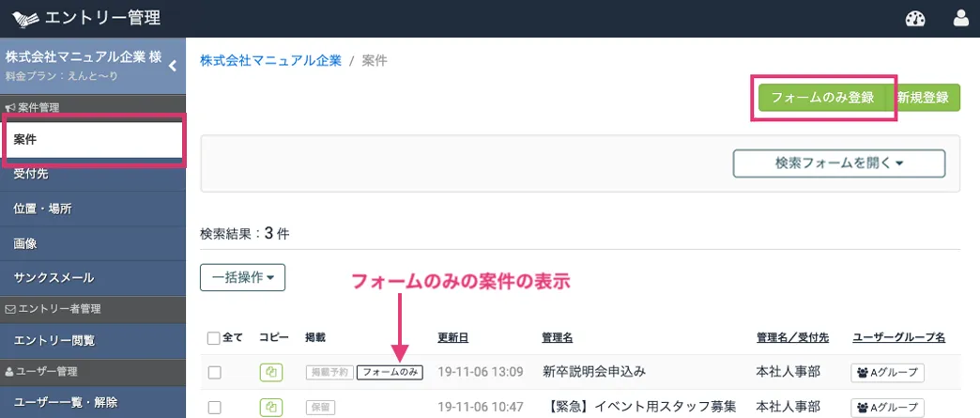Check the イベント用スタッフ募集 row checkbox
The image size is (980, 418).
[x=215, y=408]
